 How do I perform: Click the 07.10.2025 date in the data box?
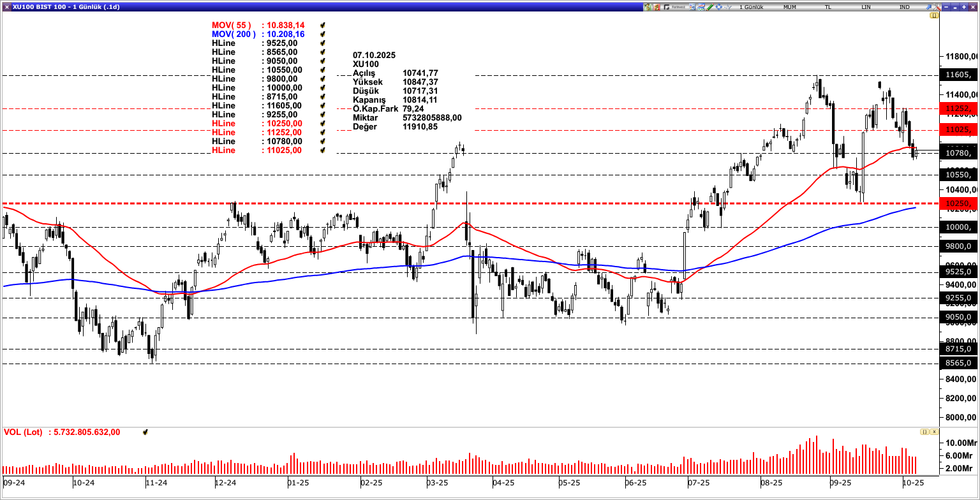click(373, 55)
